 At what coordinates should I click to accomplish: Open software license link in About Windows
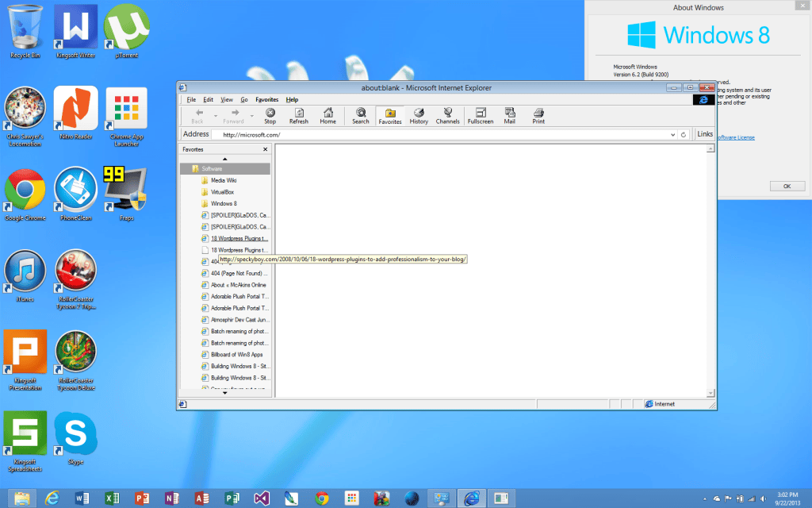click(736, 137)
